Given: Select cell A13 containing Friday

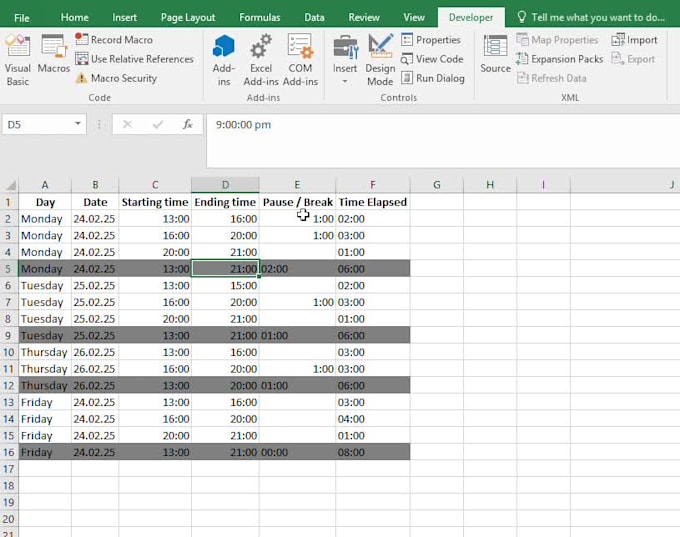Looking at the screenshot, I should (x=45, y=402).
